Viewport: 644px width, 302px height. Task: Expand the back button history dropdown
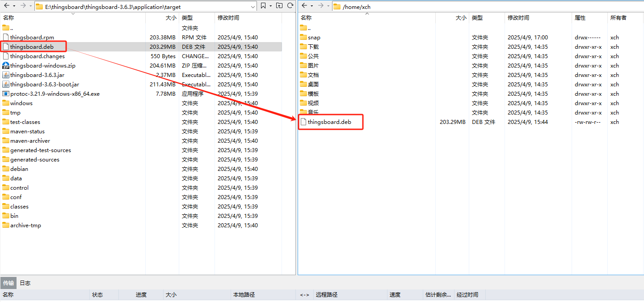(15, 6)
